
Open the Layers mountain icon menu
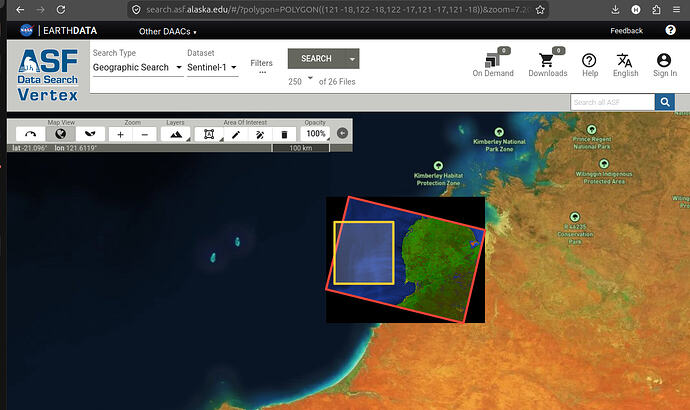(x=176, y=135)
